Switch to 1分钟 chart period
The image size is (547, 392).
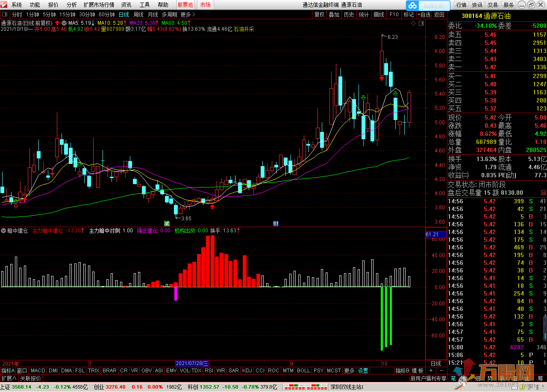pyautogui.click(x=32, y=15)
